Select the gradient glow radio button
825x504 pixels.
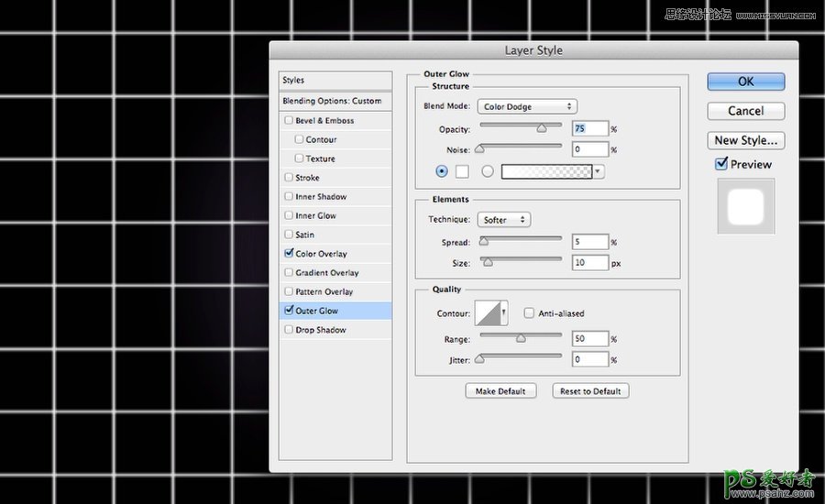point(488,171)
